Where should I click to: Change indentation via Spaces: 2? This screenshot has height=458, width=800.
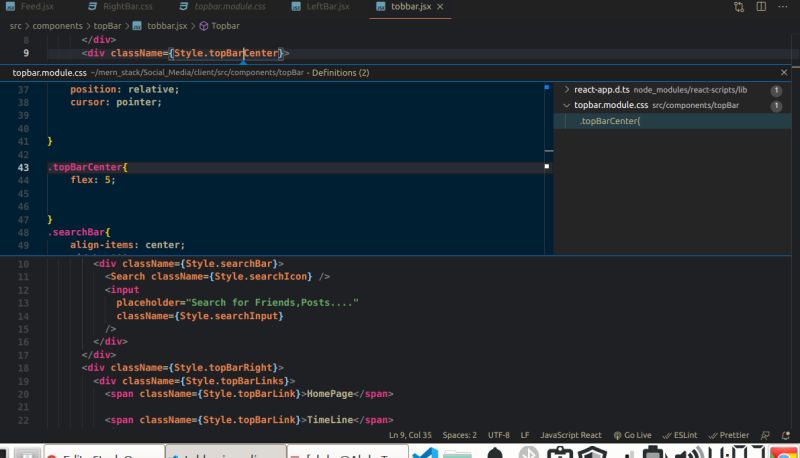pos(459,435)
